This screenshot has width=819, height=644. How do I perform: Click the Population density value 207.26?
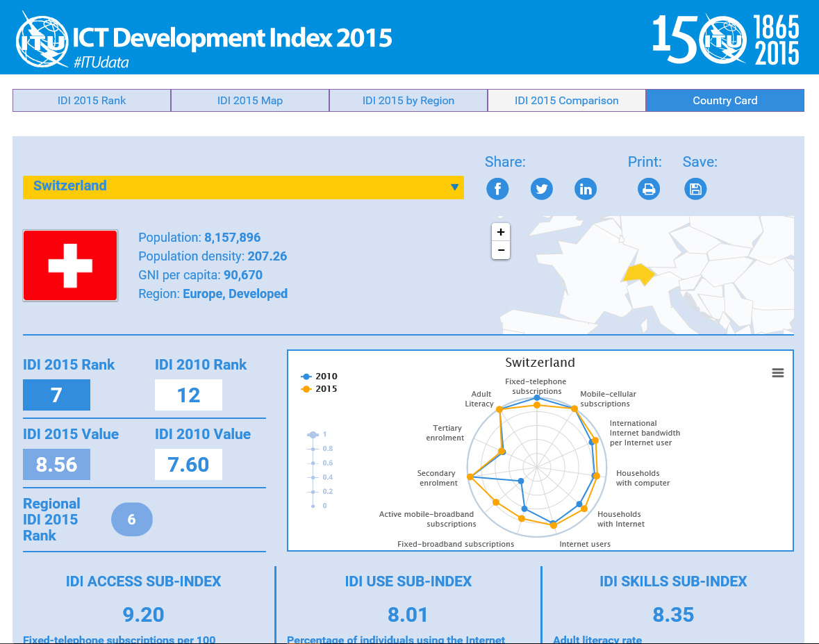(x=267, y=256)
